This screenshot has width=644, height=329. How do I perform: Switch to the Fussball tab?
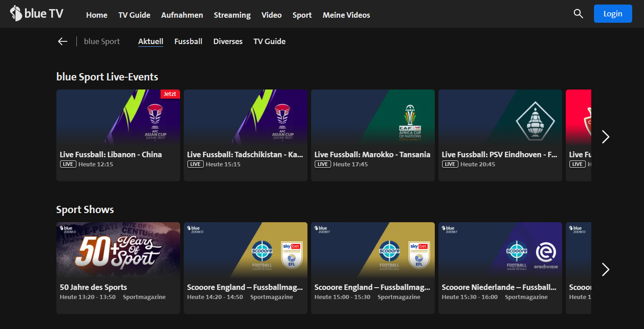[188, 41]
